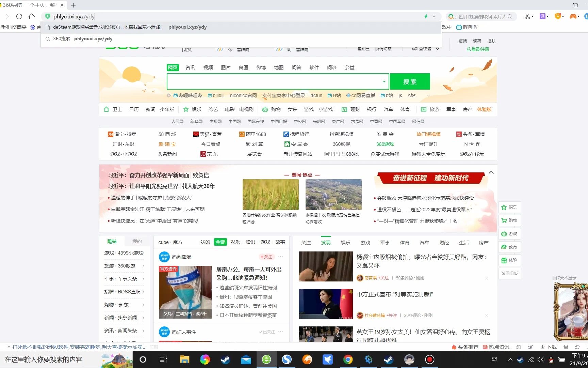
Task: Click the game controller extension icon
Action: pyautogui.click(x=573, y=16)
